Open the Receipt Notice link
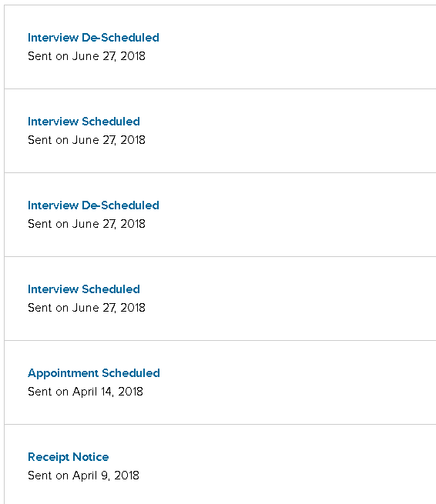The width and height of the screenshot is (436, 504). (x=69, y=457)
